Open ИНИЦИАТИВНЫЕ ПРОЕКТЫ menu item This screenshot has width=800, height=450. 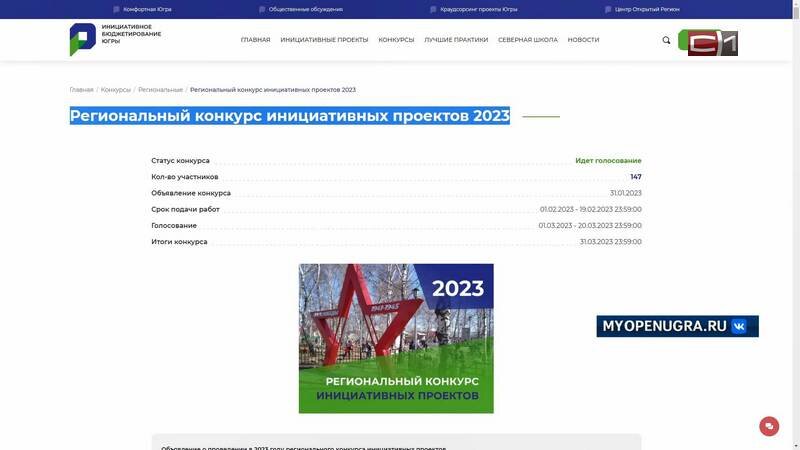(x=324, y=40)
